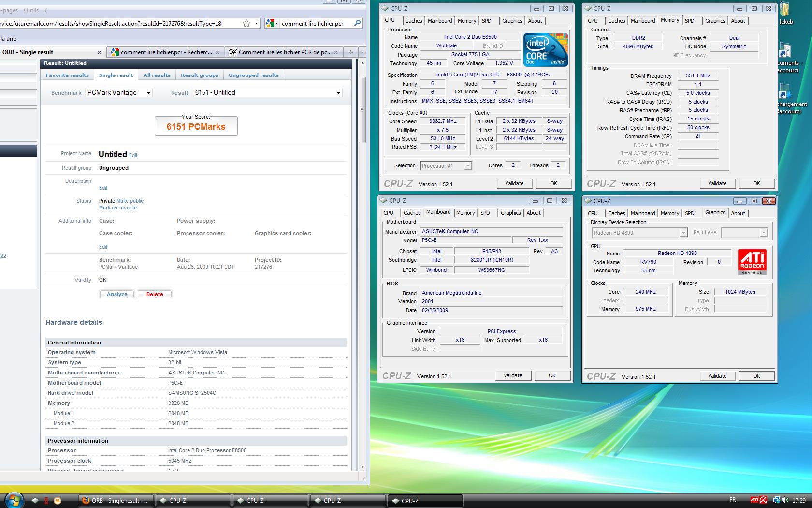Click red quick launch icon in taskbar
This screenshot has width=812, height=508.
pyautogui.click(x=46, y=501)
